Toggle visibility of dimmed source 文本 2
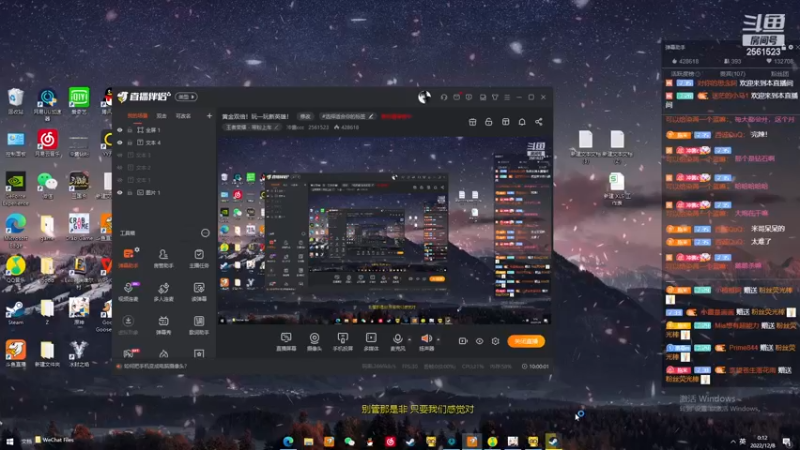Screen dimensions: 800x450 [x=120, y=167]
